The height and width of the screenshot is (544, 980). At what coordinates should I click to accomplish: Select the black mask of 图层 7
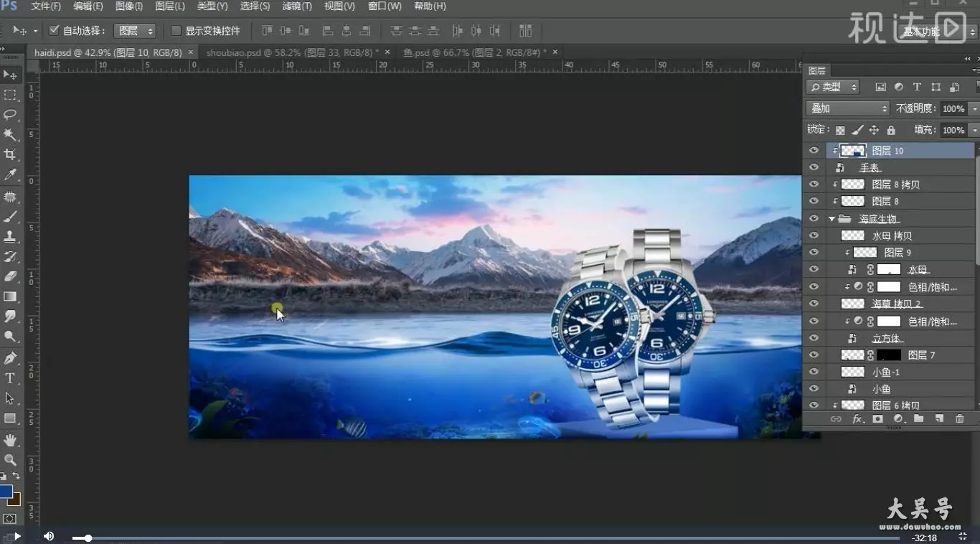[x=888, y=355]
